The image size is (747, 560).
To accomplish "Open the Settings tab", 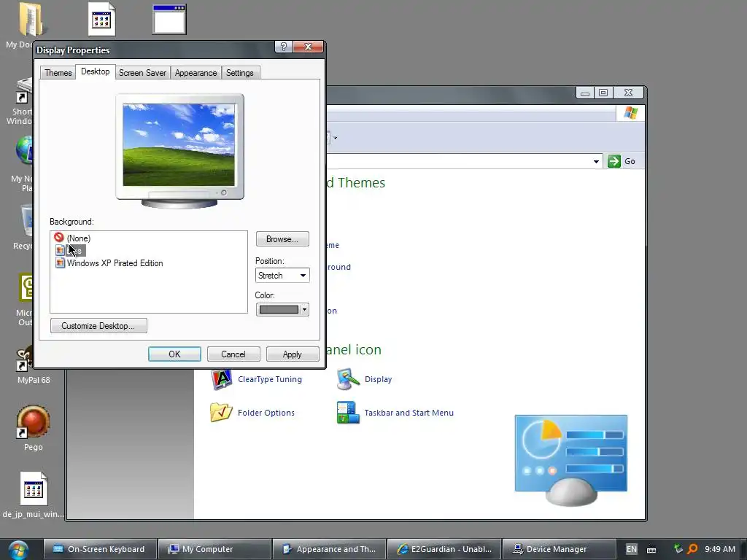I will pyautogui.click(x=239, y=73).
